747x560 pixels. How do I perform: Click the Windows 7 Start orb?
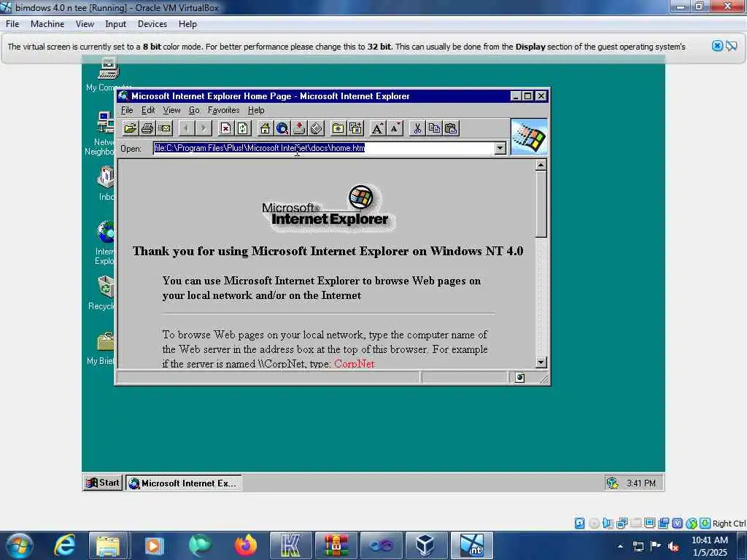20,545
